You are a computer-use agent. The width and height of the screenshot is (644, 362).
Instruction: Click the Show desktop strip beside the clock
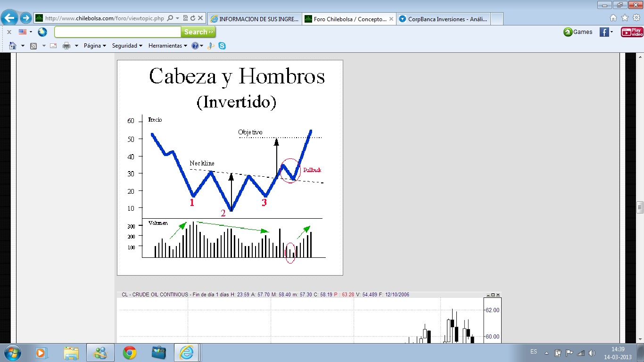point(641,353)
